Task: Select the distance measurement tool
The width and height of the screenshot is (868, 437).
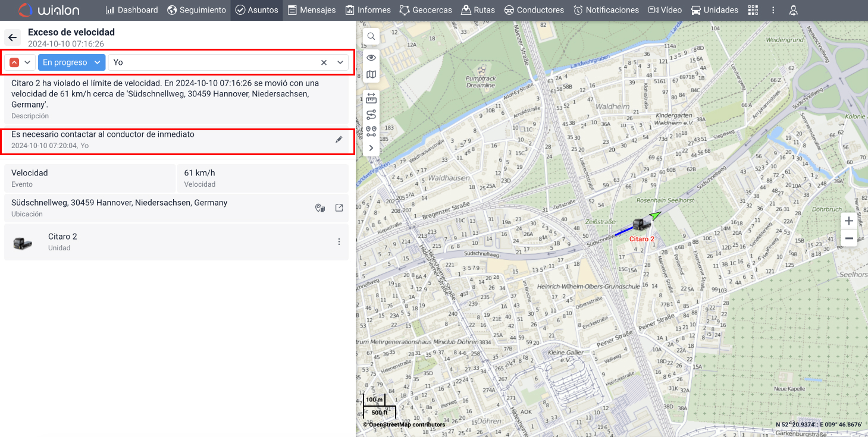Action: pos(371,98)
